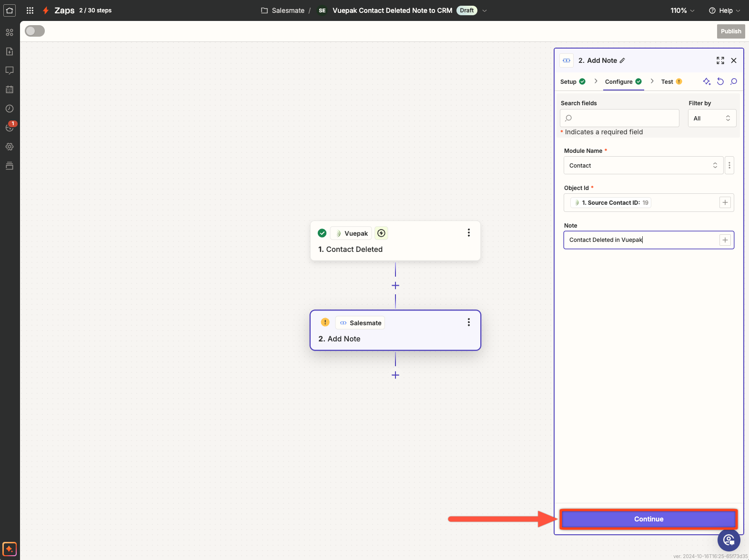Open the chat support bubble icon
749x560 pixels.
point(729,540)
